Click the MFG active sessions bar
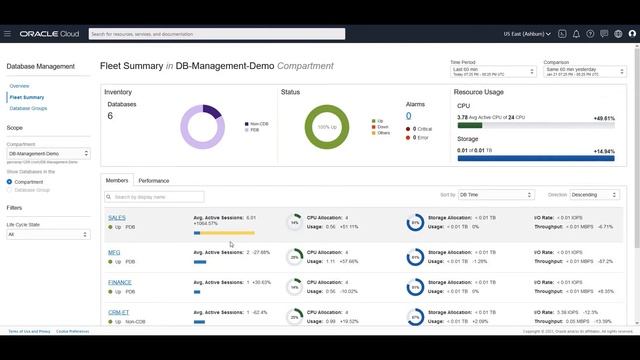Screen dimensions: 640x360 tap(200, 262)
